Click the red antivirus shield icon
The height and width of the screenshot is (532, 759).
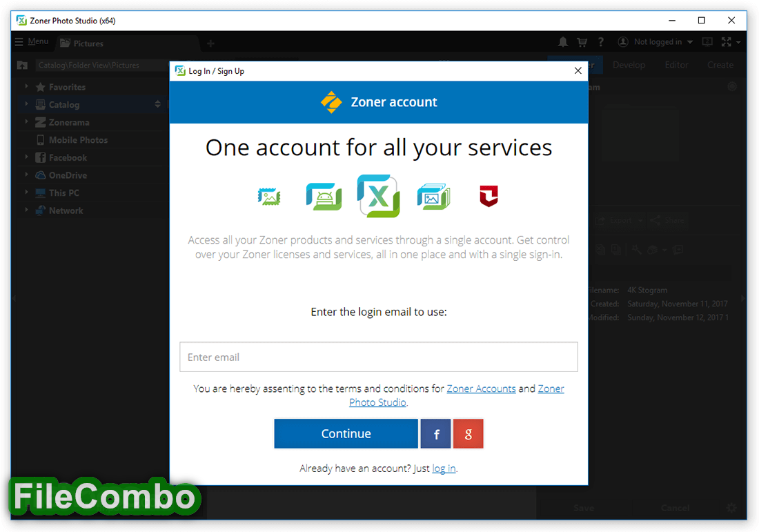pos(489,196)
